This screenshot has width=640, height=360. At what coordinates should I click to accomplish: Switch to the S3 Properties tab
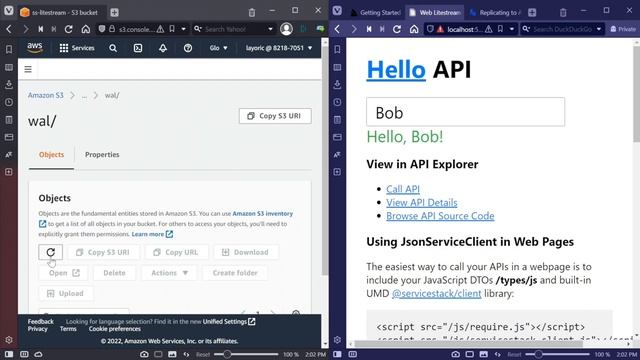(102, 155)
